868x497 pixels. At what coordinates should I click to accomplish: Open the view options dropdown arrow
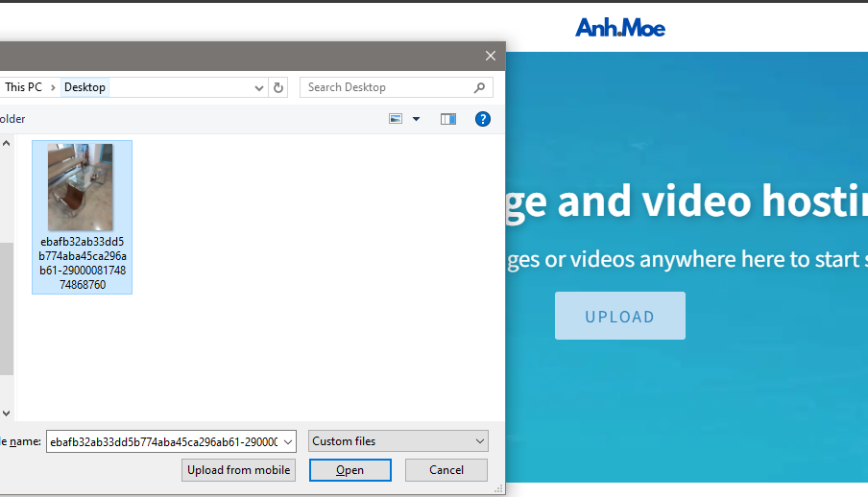(416, 119)
